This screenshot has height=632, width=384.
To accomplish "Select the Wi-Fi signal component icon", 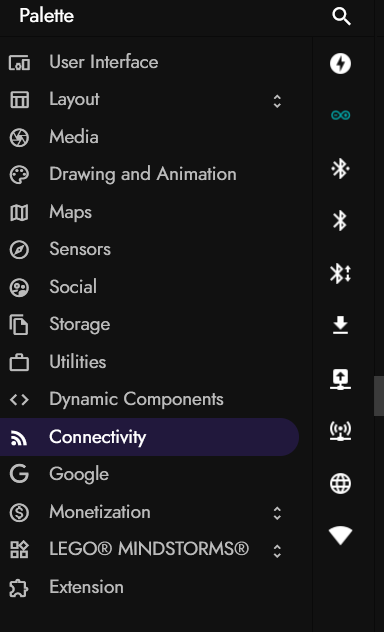I will tap(340, 535).
